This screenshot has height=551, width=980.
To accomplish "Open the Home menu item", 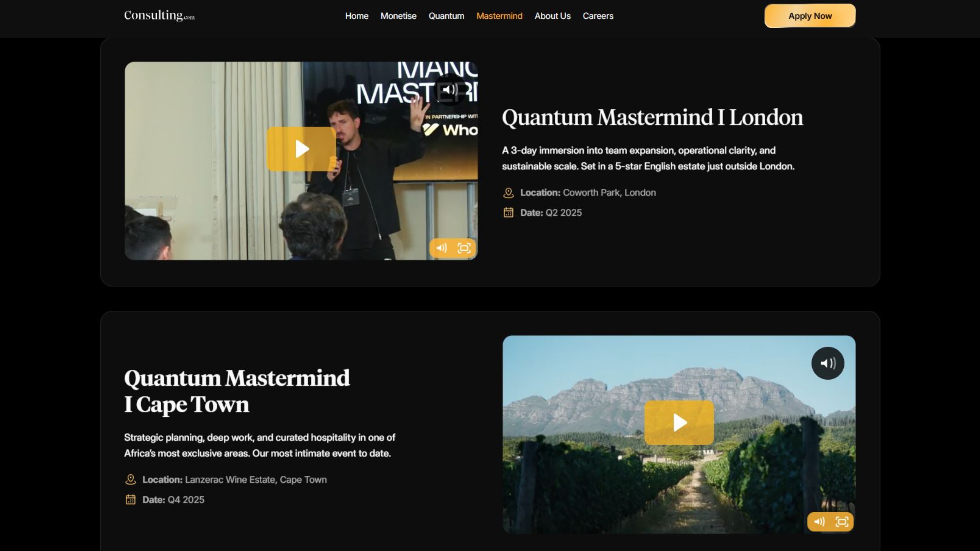I will pyautogui.click(x=357, y=16).
